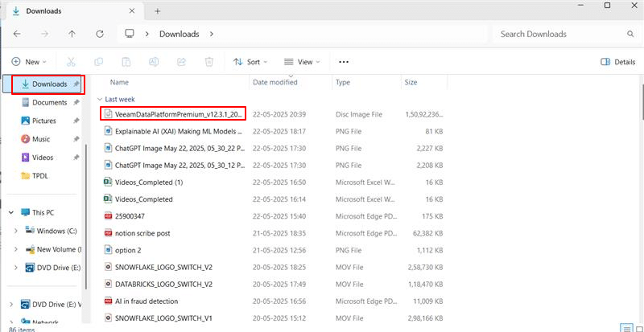Image resolution: width=644 pixels, height=332 pixels.
Task: Click Downloads in the address bar
Action: pos(179,34)
